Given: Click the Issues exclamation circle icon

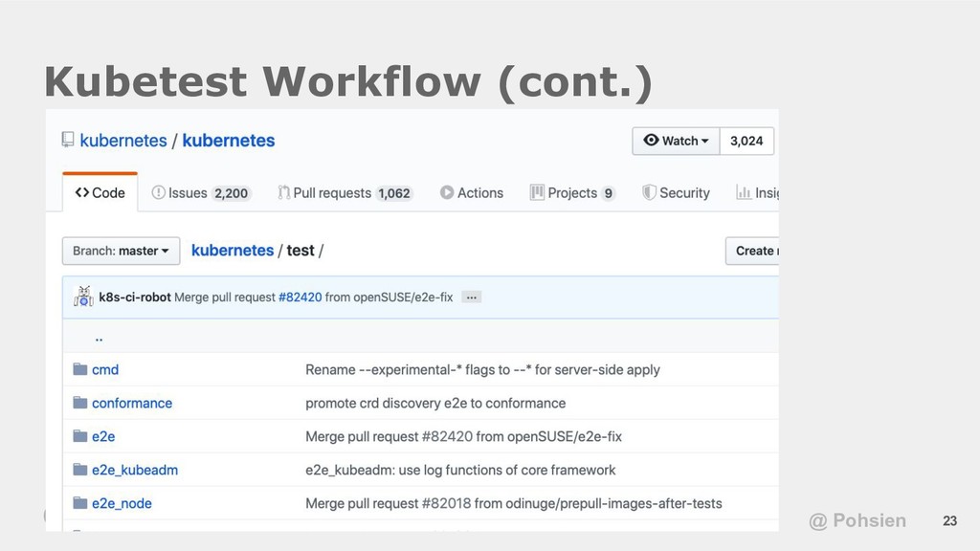Looking at the screenshot, I should point(158,192).
